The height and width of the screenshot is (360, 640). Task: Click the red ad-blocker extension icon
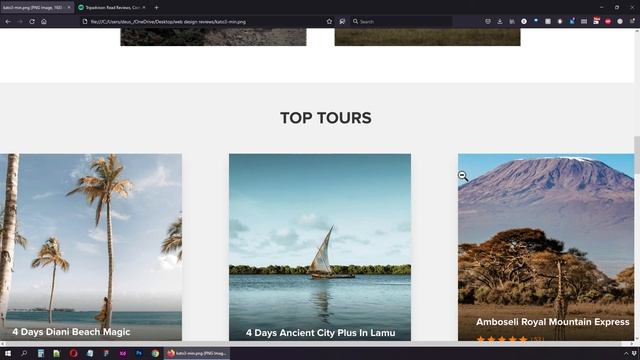608,22
